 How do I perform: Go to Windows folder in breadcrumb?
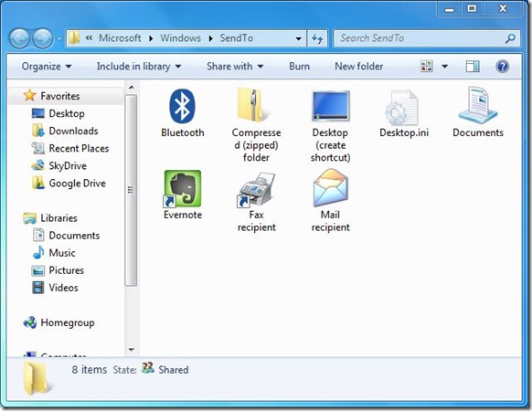pos(180,38)
